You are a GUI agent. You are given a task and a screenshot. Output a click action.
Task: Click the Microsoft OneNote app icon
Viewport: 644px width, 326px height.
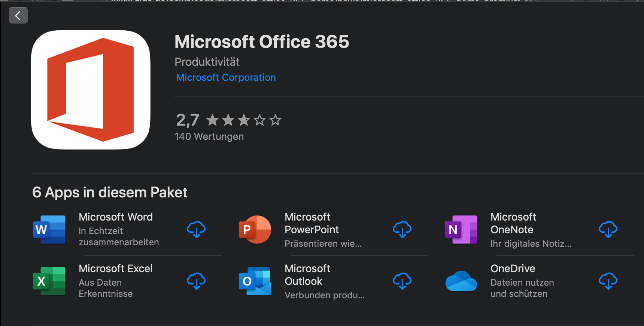[461, 230]
